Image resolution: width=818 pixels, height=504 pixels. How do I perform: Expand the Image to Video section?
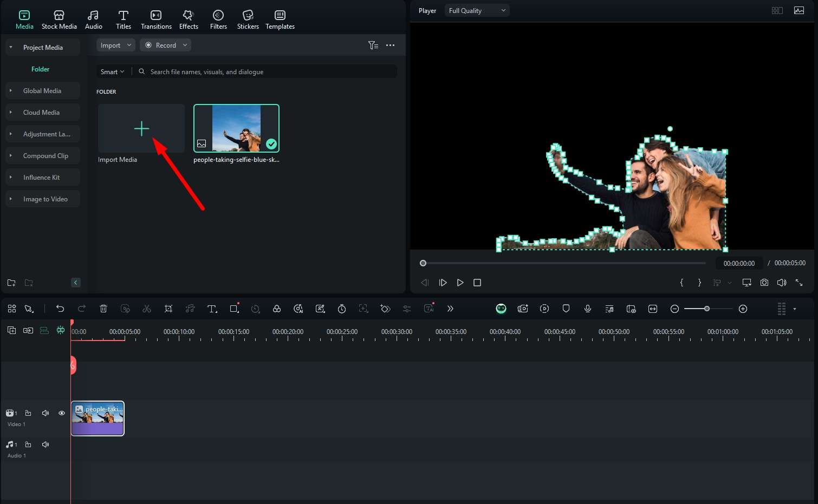coord(11,199)
